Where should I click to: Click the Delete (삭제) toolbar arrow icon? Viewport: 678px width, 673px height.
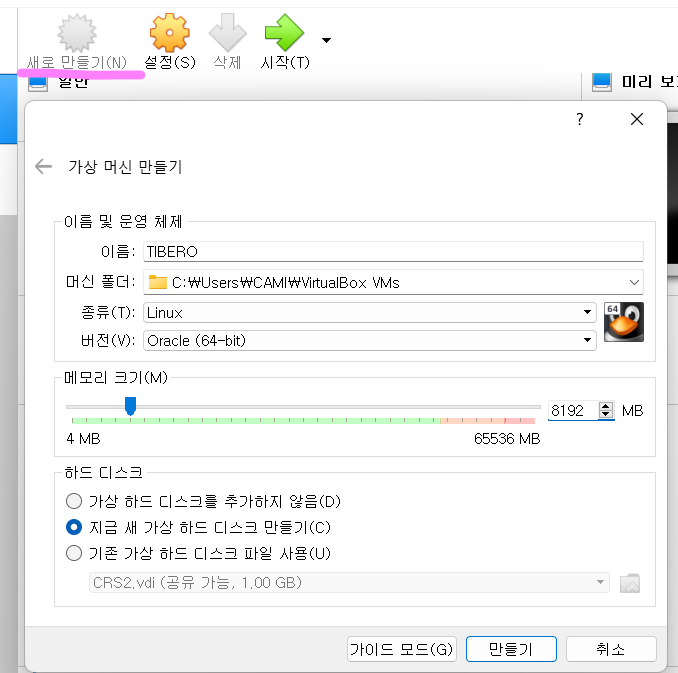227,32
